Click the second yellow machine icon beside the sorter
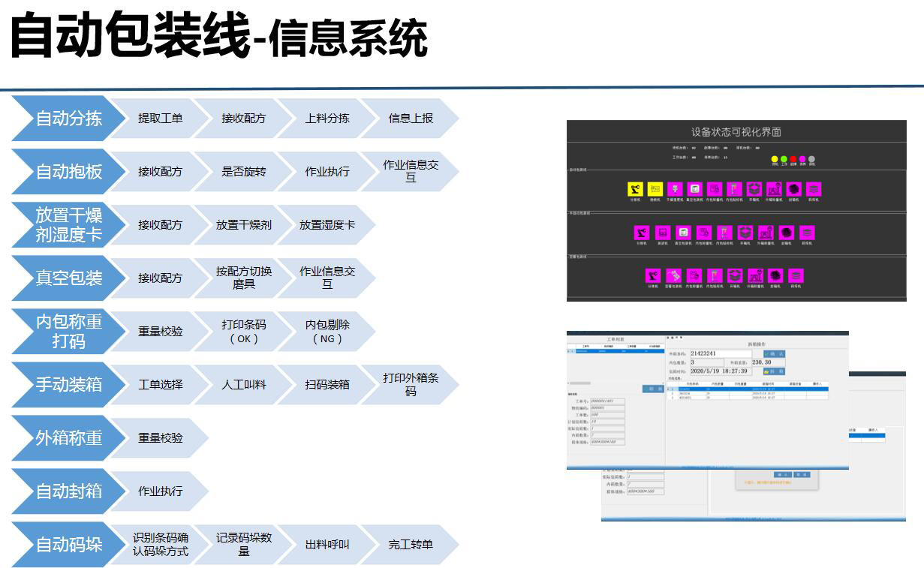Viewport: 924px width, 568px height. click(x=655, y=189)
